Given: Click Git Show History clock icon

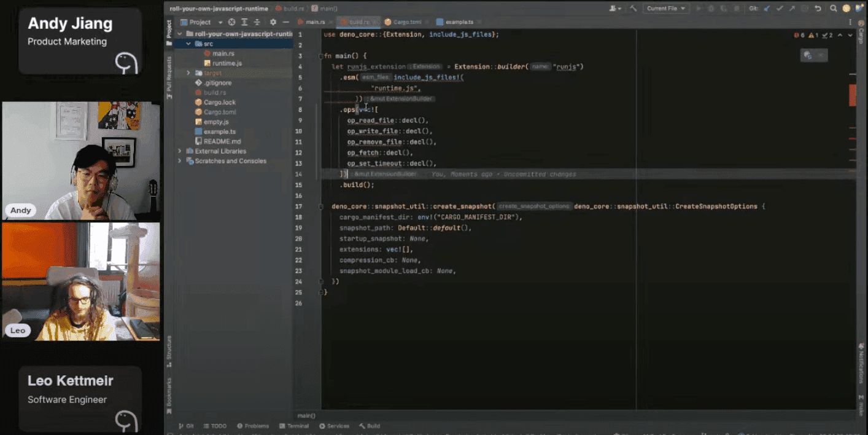Looking at the screenshot, I should [x=805, y=9].
